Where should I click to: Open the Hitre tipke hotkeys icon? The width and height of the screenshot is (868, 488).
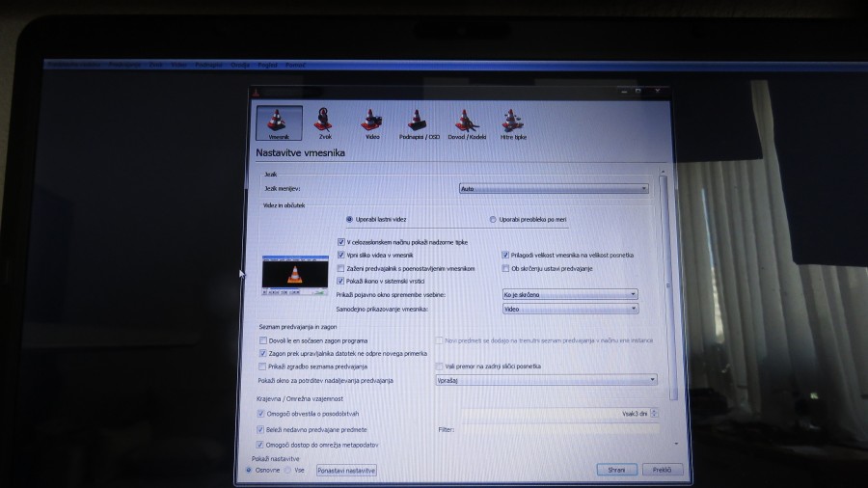click(513, 122)
